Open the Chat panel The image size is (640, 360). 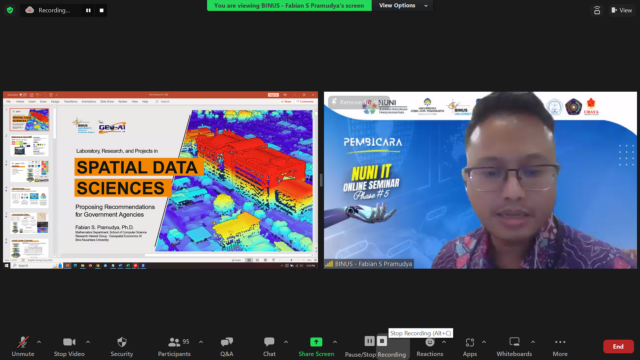269,346
